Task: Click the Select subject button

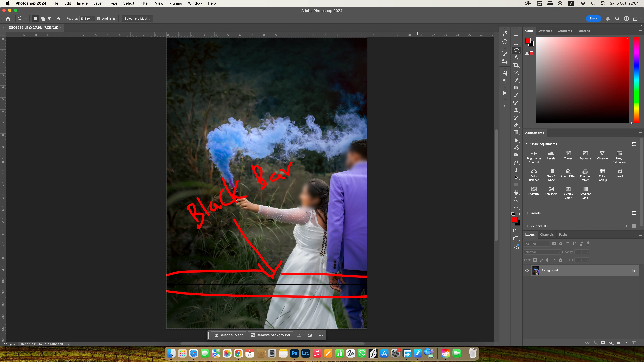Action: (229, 335)
